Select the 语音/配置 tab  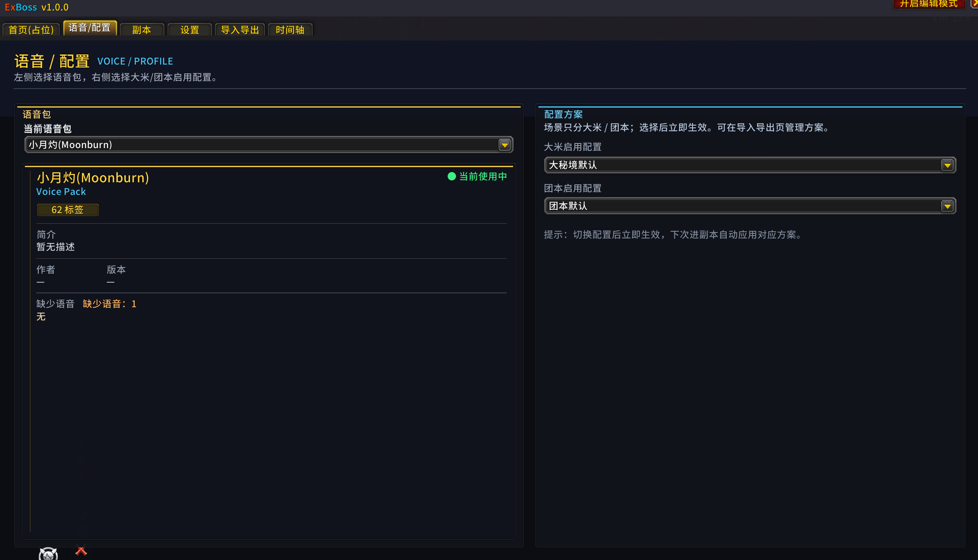(90, 28)
